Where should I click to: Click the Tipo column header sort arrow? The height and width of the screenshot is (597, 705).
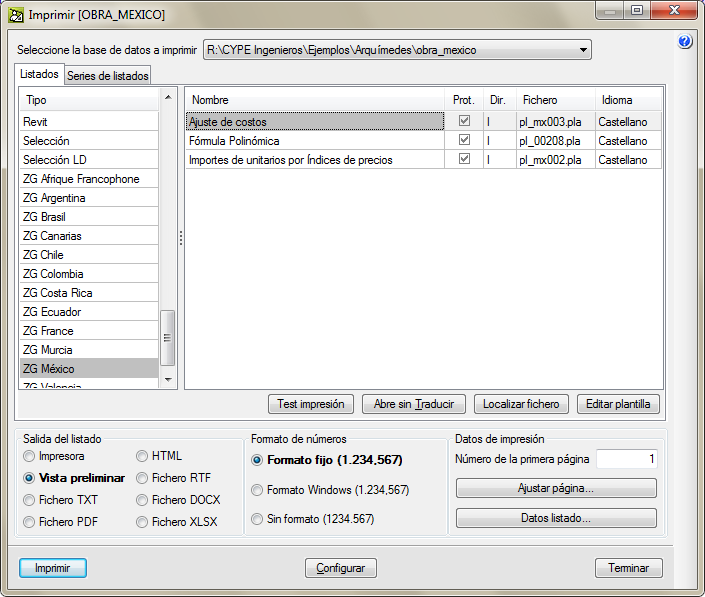[x=168, y=100]
